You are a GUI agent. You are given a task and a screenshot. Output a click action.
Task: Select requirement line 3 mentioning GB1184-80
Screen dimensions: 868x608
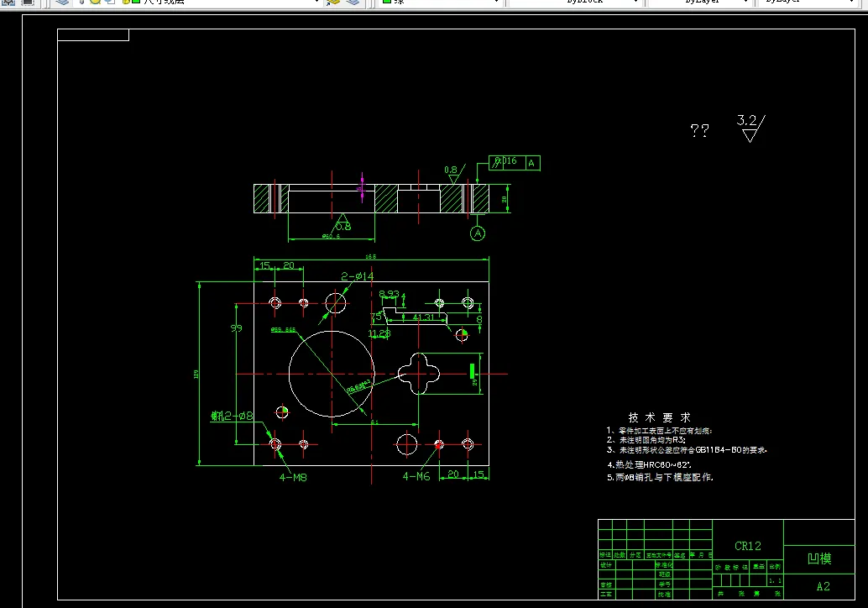point(687,450)
